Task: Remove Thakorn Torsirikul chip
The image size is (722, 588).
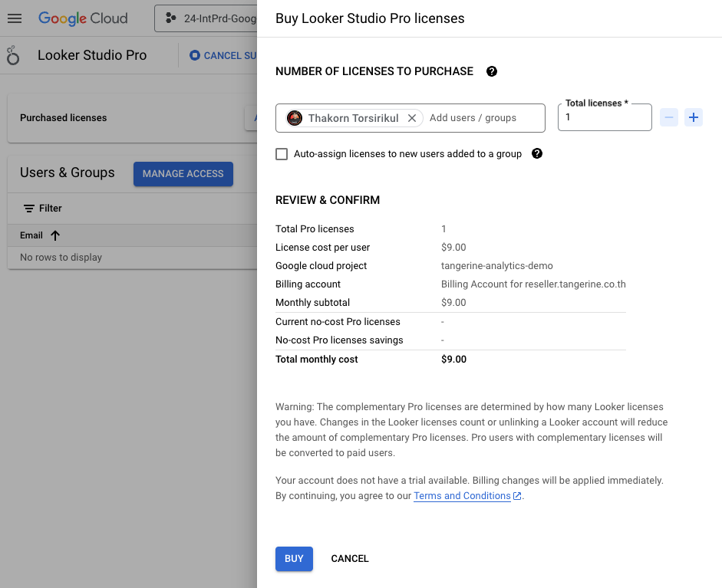Action: [x=412, y=118]
